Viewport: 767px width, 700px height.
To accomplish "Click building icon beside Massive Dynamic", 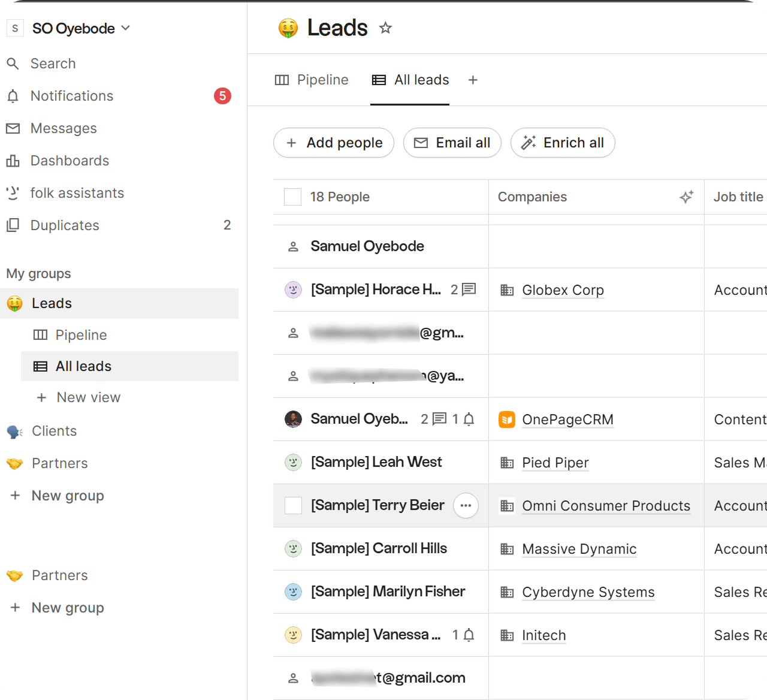I will point(507,549).
